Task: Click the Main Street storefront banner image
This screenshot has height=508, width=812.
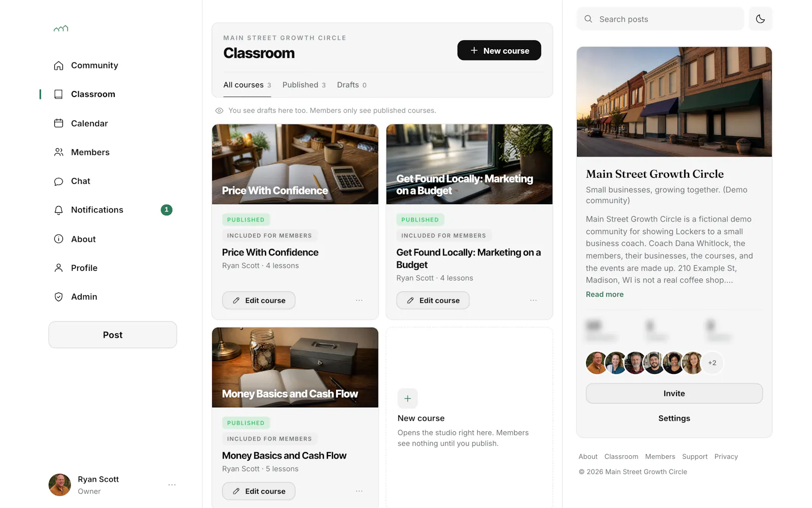Action: pos(674,102)
